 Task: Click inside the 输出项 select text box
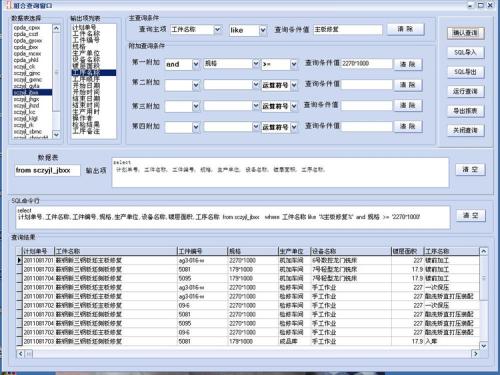point(280,173)
